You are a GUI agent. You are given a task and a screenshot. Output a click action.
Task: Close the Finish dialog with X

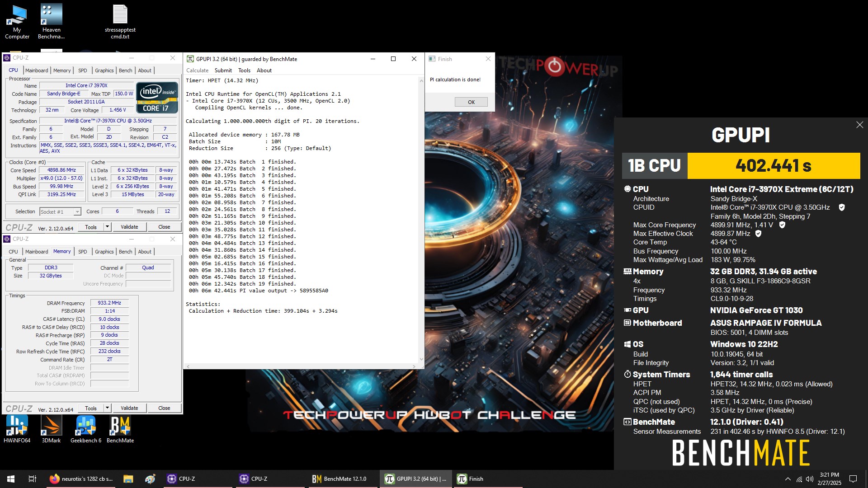click(x=488, y=59)
